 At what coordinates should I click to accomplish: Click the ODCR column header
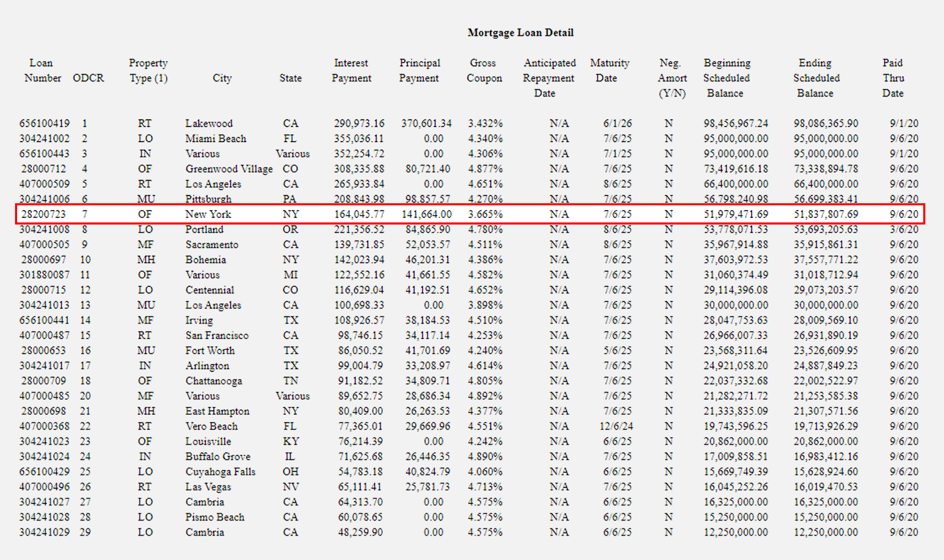pyautogui.click(x=88, y=78)
